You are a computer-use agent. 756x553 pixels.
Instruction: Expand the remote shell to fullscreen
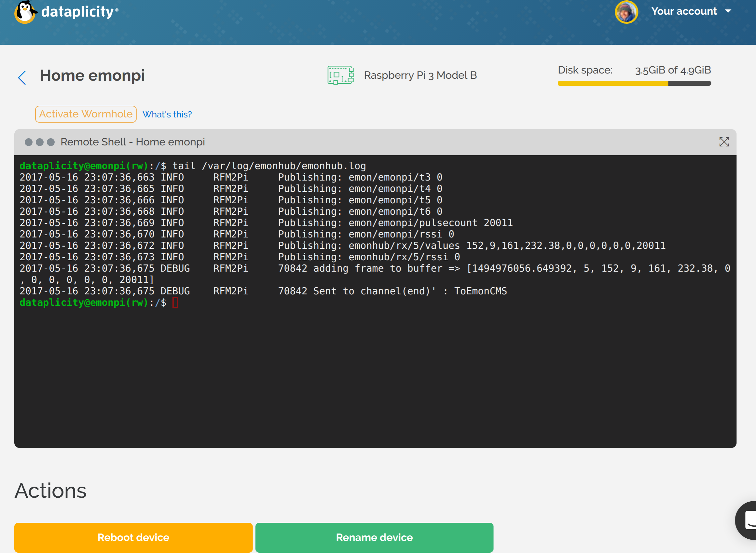[x=724, y=142]
